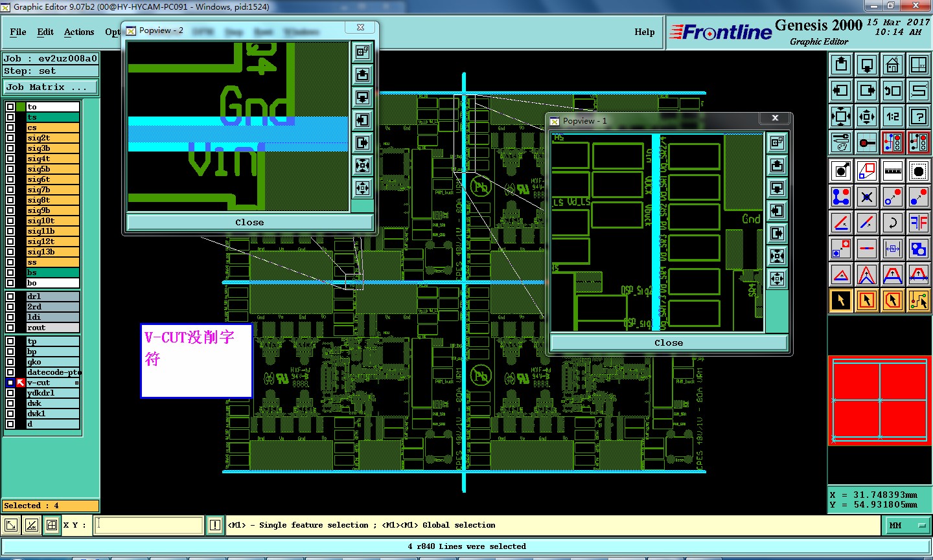Viewport: 933px width, 560px height.
Task: Click bottom pan icon in Popview - 1 sidebar
Action: click(777, 278)
